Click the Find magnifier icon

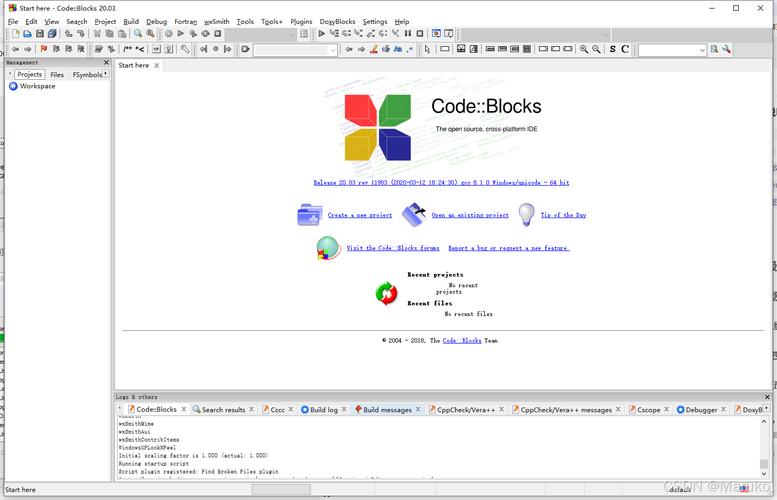click(138, 34)
